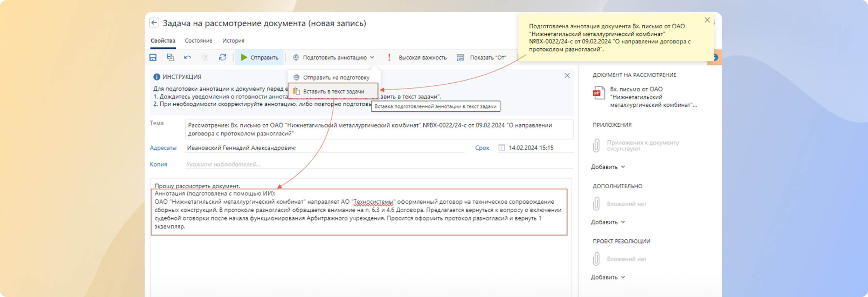Click the paperclip icon under ПРОЕКТ РЕЗОЛЮЦИИ

tap(596, 259)
